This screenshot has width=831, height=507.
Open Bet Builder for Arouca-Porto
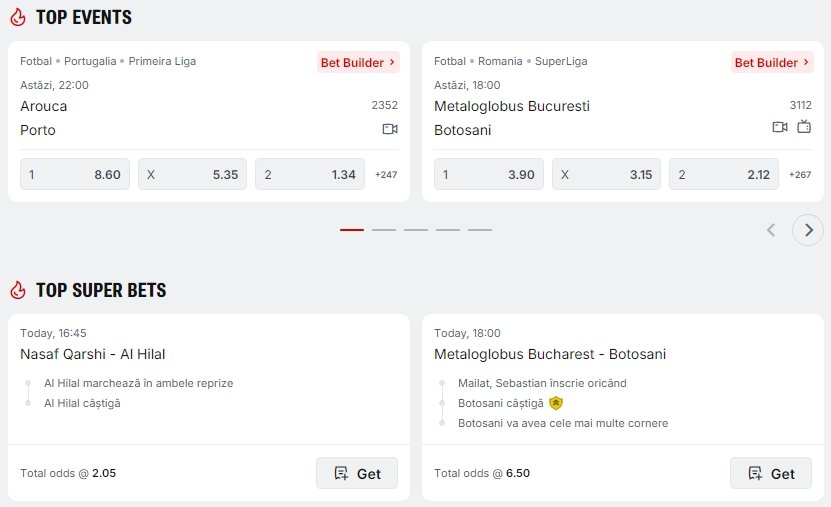358,62
